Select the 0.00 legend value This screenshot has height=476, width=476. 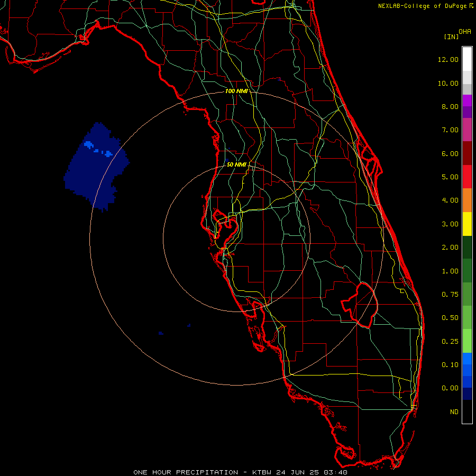click(450, 388)
